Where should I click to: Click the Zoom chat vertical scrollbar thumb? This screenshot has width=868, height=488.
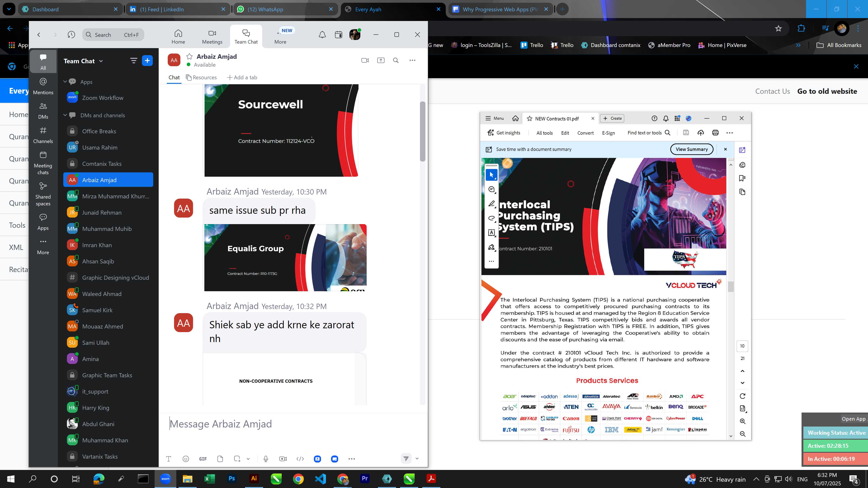pyautogui.click(x=422, y=131)
